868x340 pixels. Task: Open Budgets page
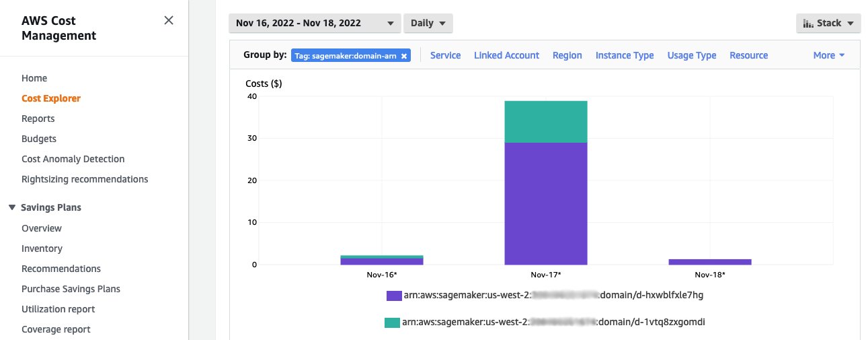39,139
